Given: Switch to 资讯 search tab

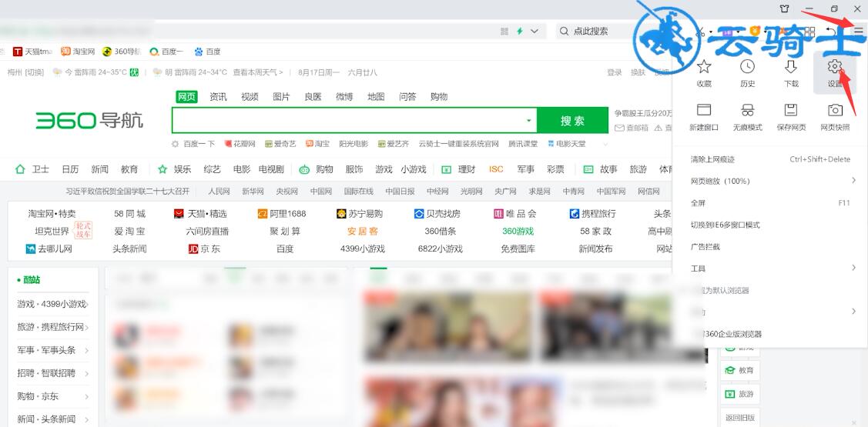Looking at the screenshot, I should point(218,97).
